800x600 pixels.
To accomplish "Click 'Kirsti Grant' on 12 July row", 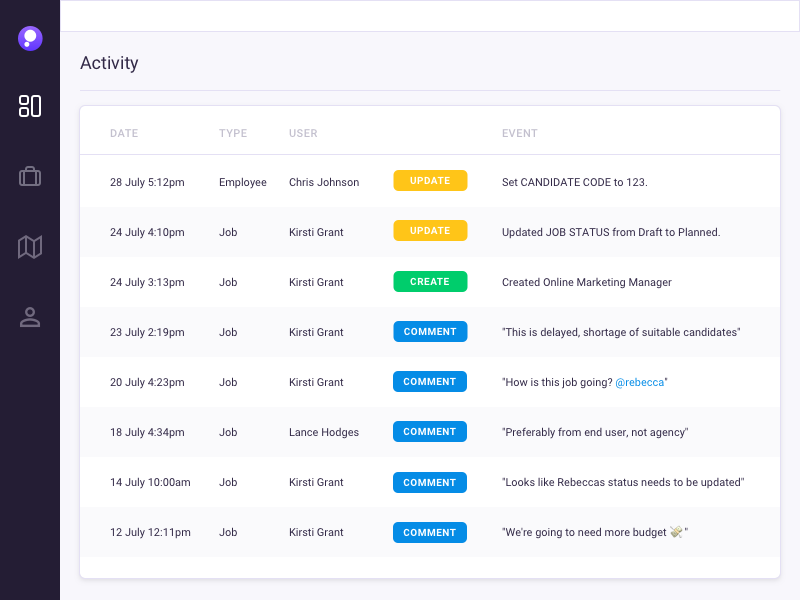I will pos(316,532).
